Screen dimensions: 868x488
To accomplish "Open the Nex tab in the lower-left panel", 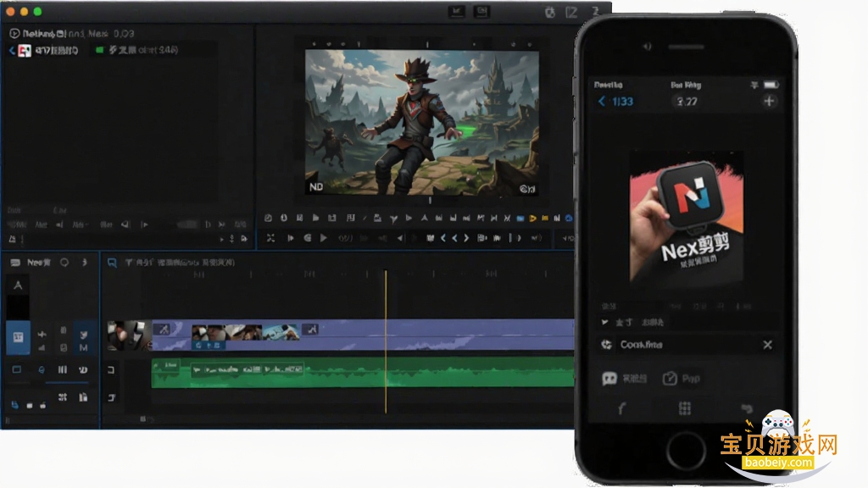I will pos(39,263).
